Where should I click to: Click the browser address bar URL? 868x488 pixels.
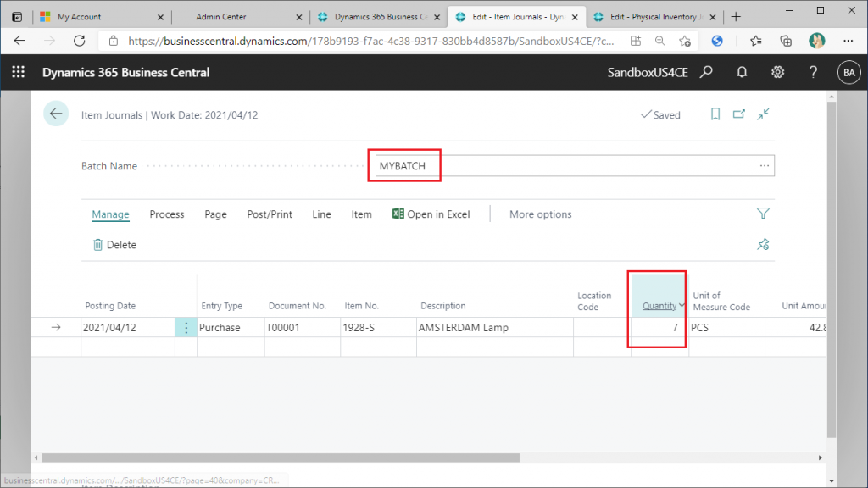click(x=371, y=41)
